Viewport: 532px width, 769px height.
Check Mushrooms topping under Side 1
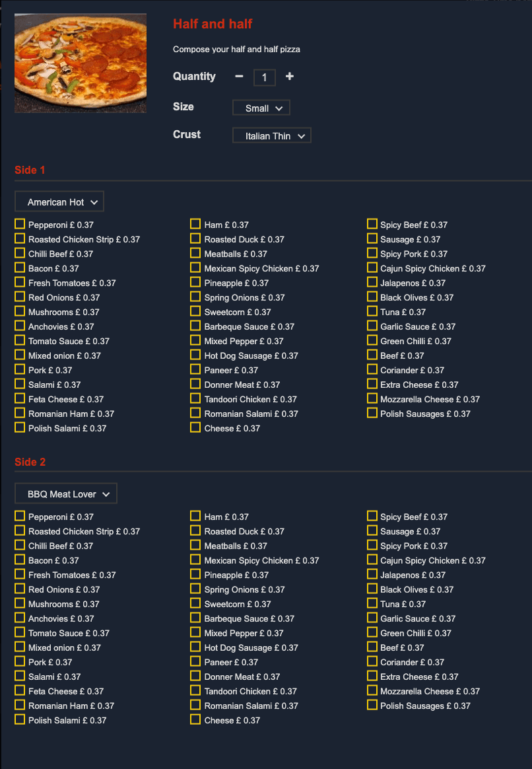(20, 311)
